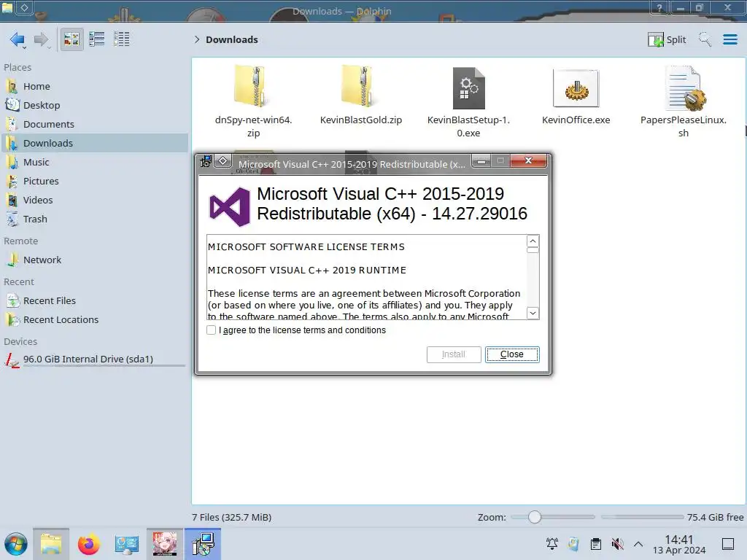This screenshot has width=747, height=560.
Task: Open Desktop in Places panel
Action: coord(94,105)
